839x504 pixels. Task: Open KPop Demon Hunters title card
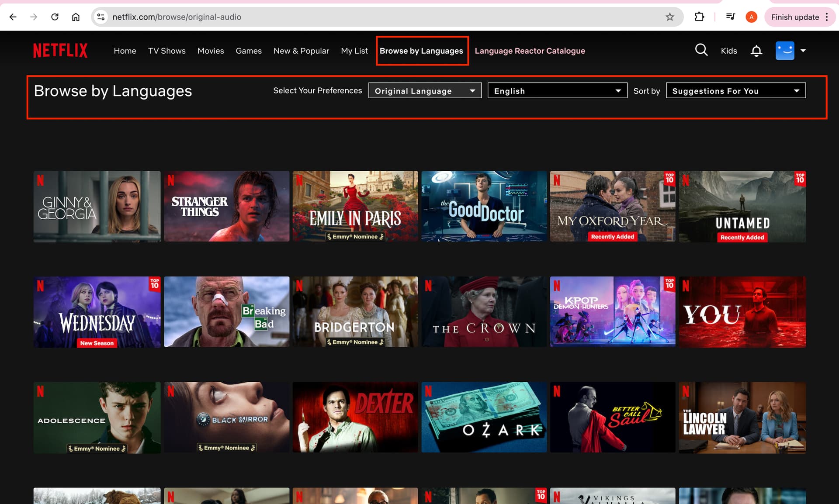click(x=613, y=312)
